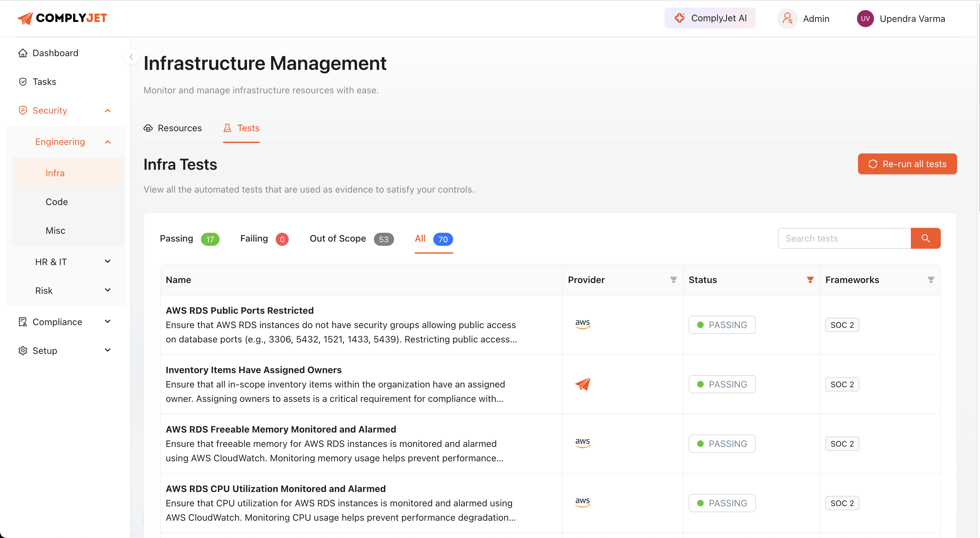Expand the HR & IT menu

pos(108,261)
